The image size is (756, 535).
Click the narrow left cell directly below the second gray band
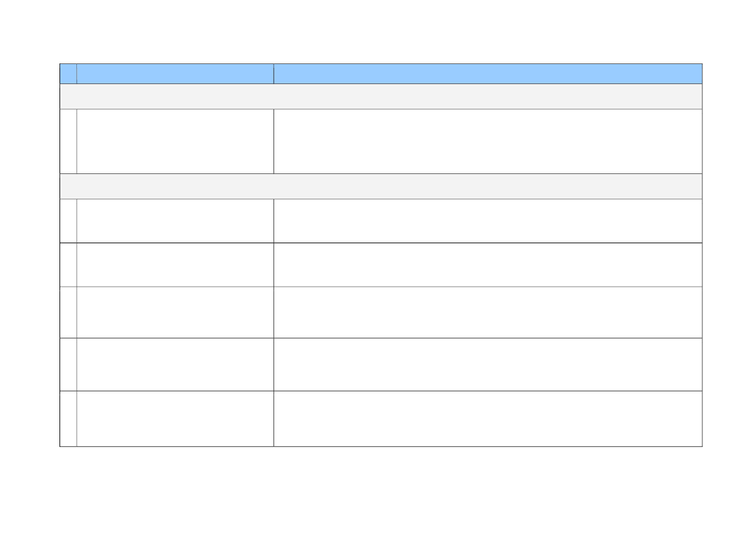coord(68,221)
